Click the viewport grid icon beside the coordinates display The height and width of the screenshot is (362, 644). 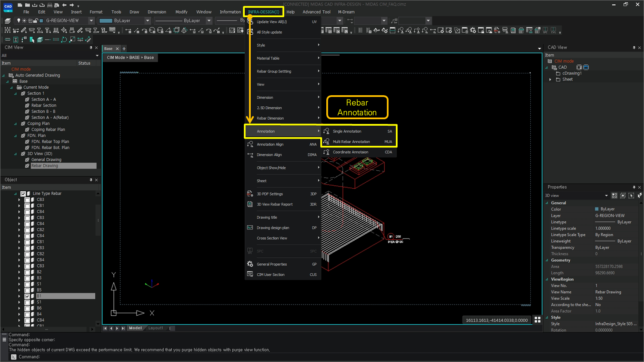538,320
